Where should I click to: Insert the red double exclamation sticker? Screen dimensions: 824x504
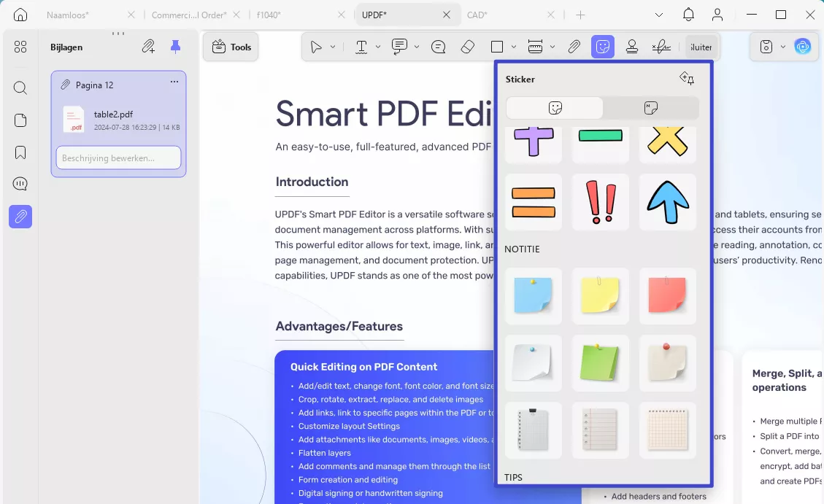[x=601, y=202]
